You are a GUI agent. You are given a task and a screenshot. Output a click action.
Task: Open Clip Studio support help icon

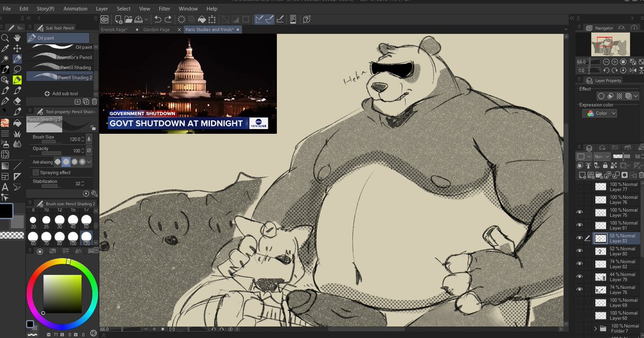coord(306,19)
